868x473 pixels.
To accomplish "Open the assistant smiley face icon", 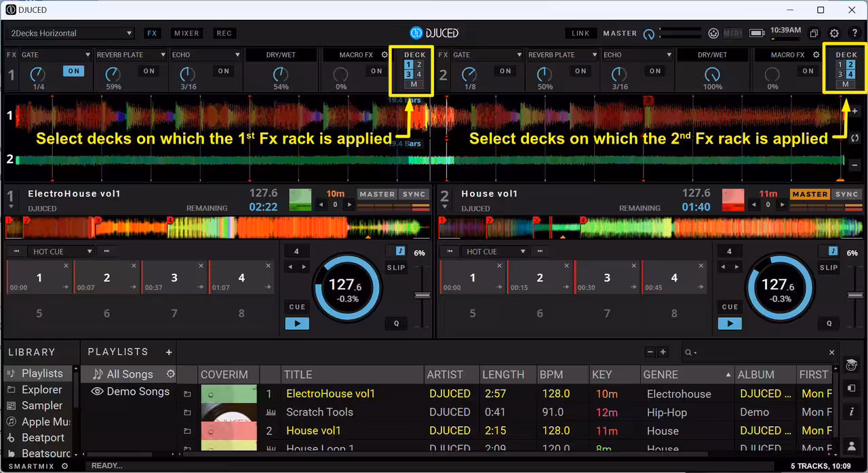I will [713, 33].
